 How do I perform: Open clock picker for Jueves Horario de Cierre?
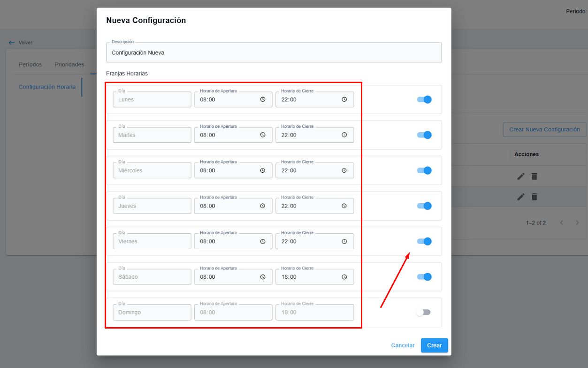(344, 206)
